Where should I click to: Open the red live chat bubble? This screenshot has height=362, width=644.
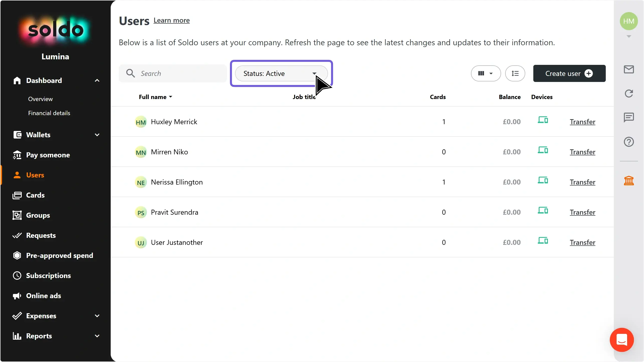[x=622, y=340]
